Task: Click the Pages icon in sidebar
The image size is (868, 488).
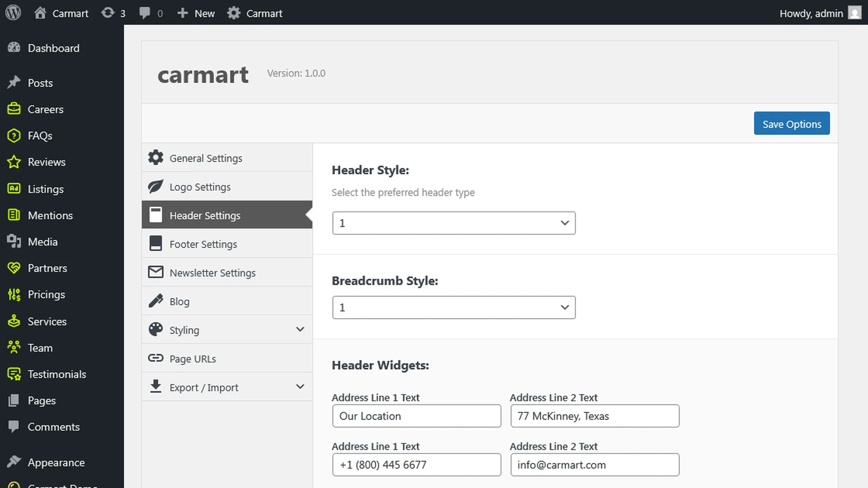Action: pyautogui.click(x=14, y=400)
